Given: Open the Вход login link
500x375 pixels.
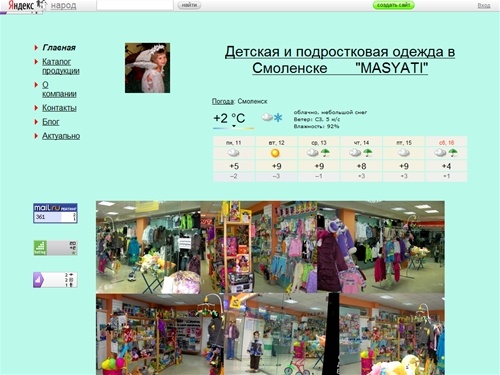Looking at the screenshot, I should [x=484, y=6].
